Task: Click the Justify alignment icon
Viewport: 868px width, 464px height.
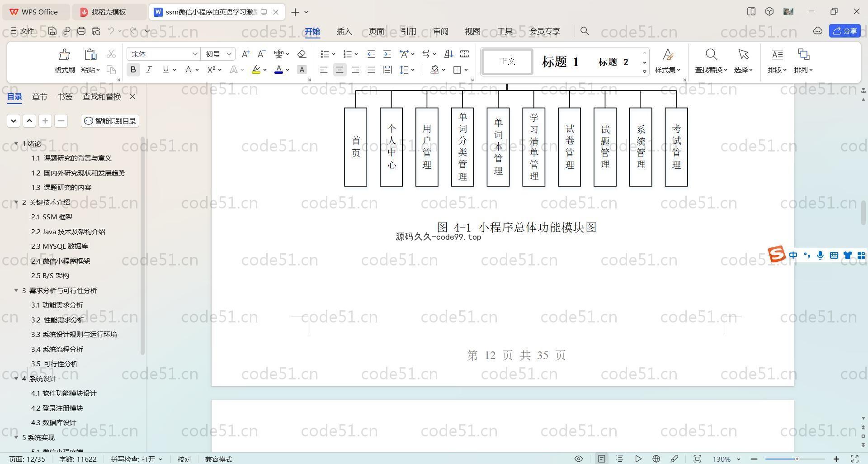Action: click(371, 70)
